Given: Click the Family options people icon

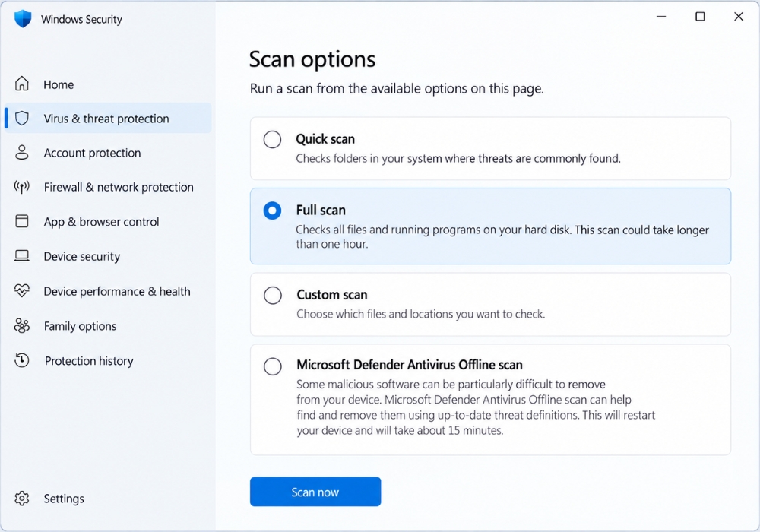Looking at the screenshot, I should point(22,325).
